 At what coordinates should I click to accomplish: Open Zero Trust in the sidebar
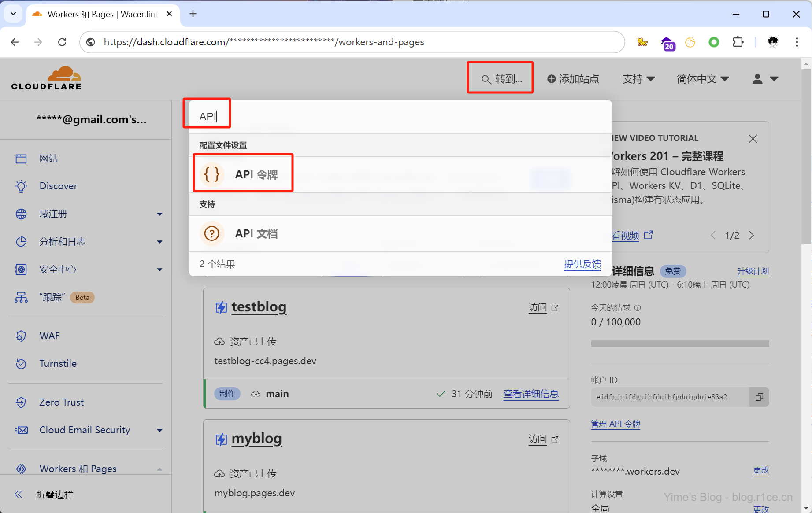click(x=61, y=402)
